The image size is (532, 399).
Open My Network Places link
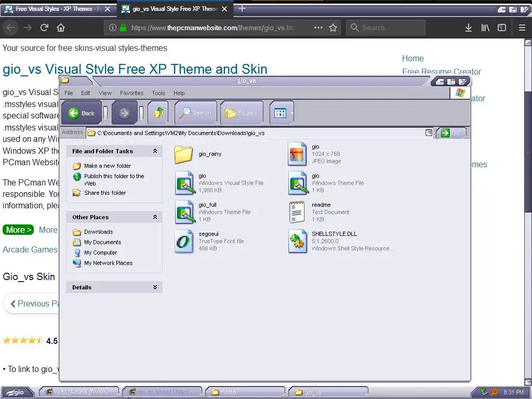click(x=108, y=263)
